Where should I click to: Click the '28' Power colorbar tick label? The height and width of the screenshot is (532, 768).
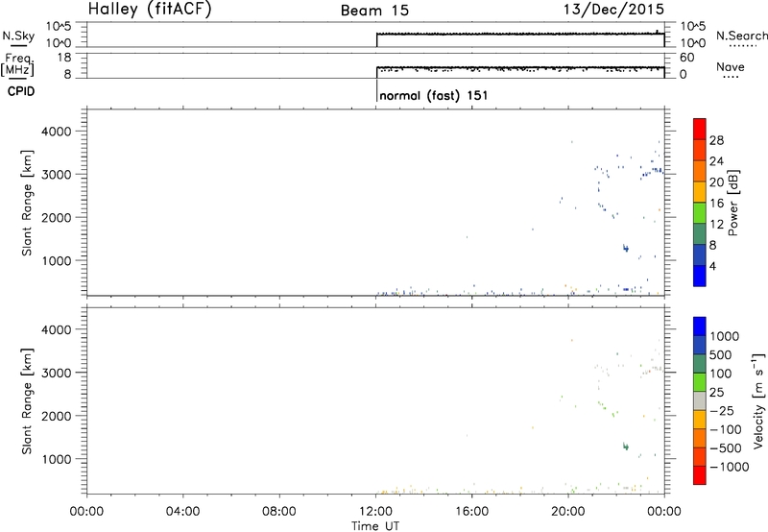click(716, 140)
